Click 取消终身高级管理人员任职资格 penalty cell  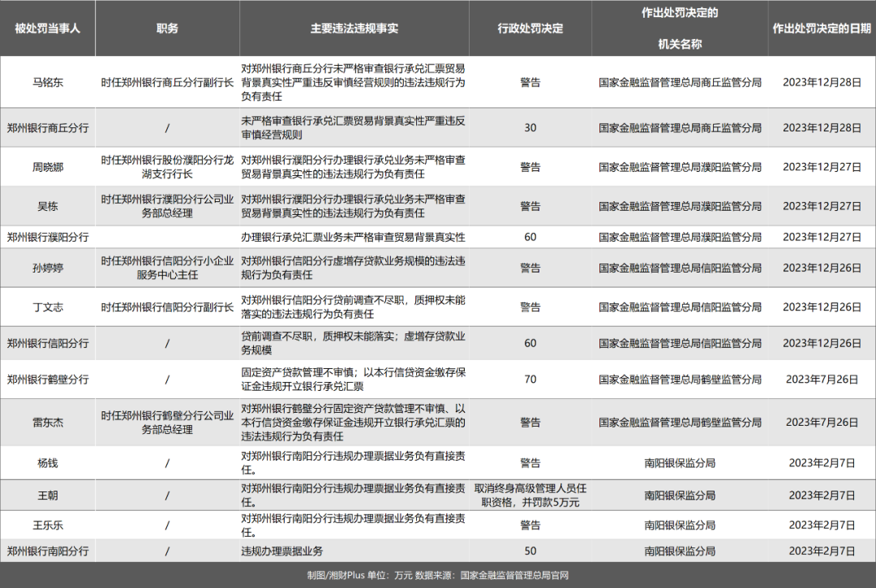530,496
